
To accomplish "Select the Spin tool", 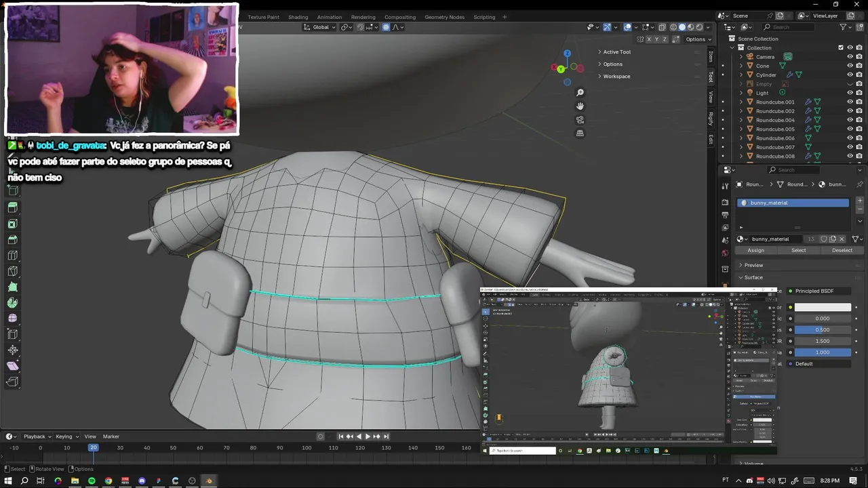I will (12, 302).
